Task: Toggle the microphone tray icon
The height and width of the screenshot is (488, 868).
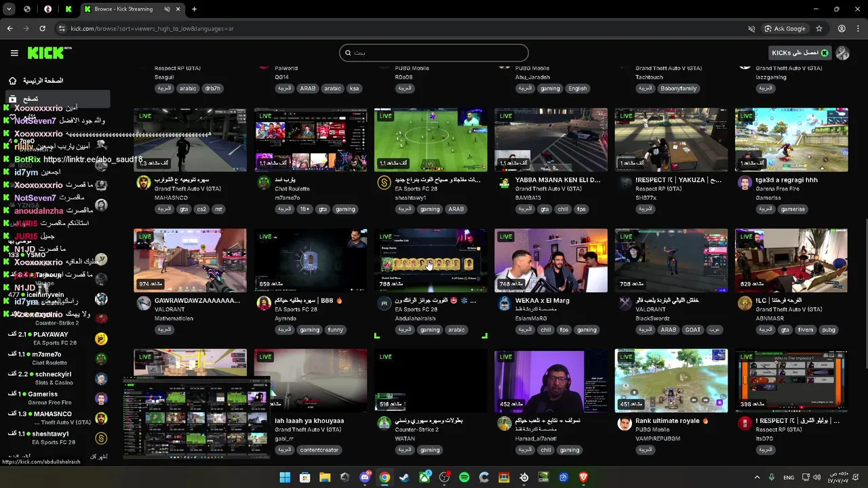Action: click(x=772, y=477)
